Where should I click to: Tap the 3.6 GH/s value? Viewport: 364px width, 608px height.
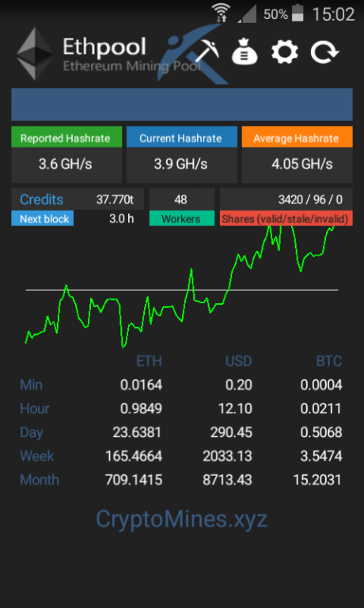(65, 164)
